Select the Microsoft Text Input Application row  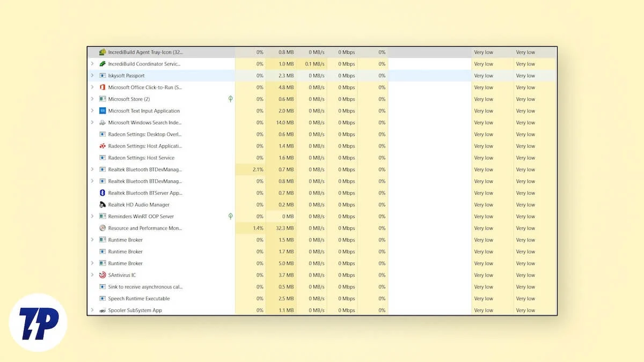(144, 111)
